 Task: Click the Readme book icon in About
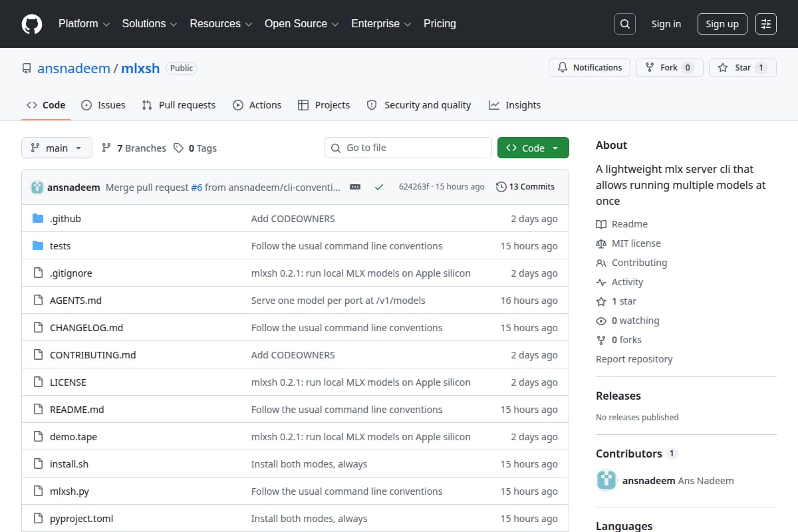601,225
